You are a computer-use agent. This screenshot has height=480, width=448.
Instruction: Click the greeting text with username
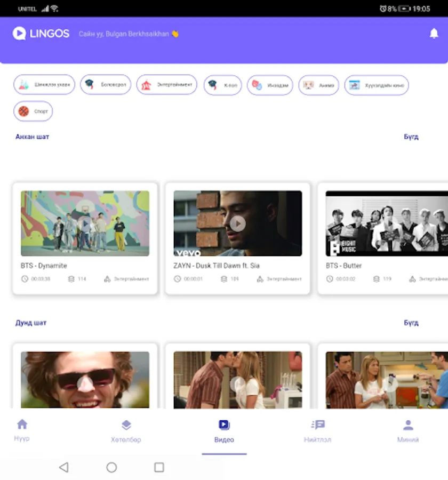[x=129, y=34]
